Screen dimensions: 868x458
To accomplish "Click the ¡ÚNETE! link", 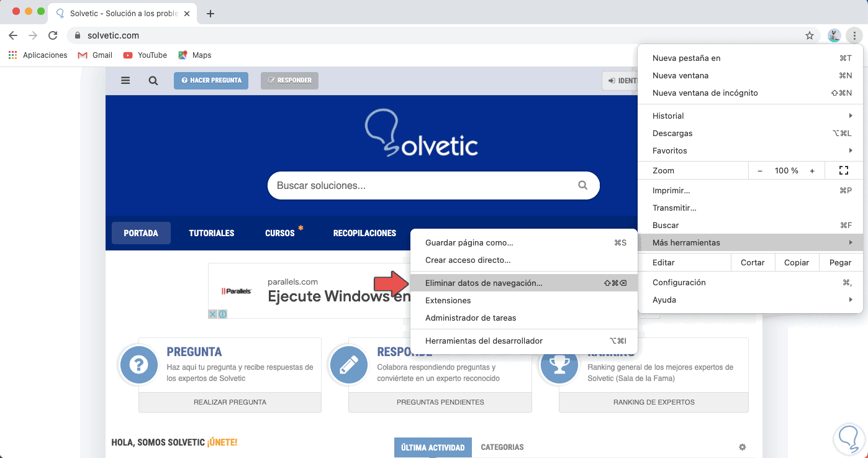I will click(222, 442).
